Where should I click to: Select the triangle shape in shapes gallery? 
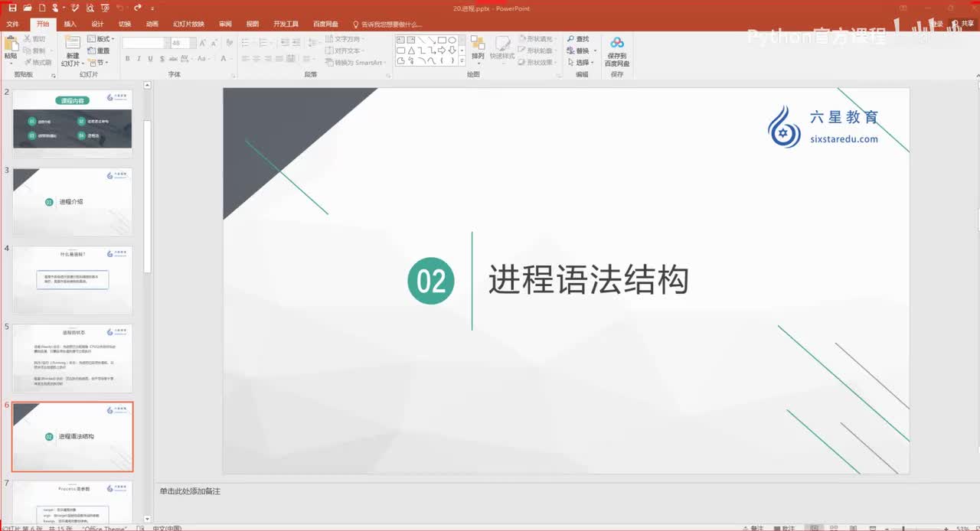pos(411,50)
